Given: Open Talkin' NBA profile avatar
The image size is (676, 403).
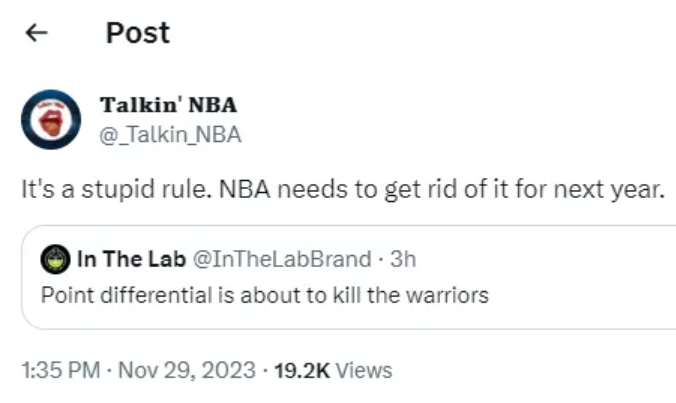Looking at the screenshot, I should [x=50, y=119].
